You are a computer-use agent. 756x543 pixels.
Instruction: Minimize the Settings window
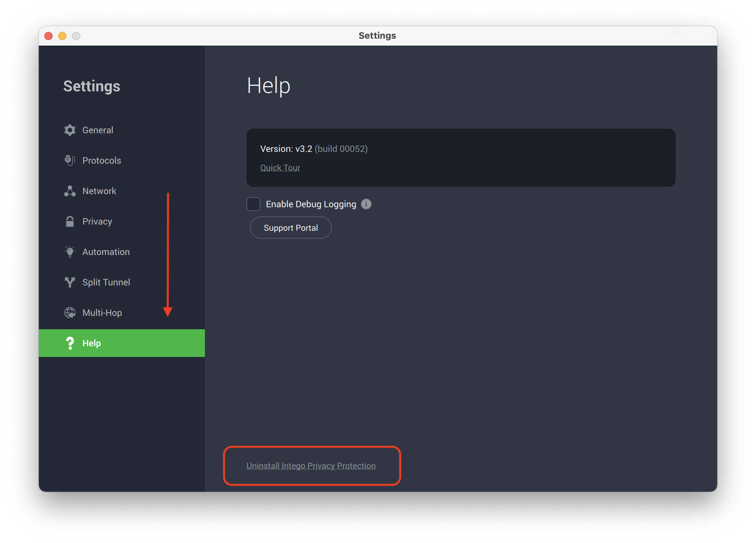pyautogui.click(x=62, y=36)
